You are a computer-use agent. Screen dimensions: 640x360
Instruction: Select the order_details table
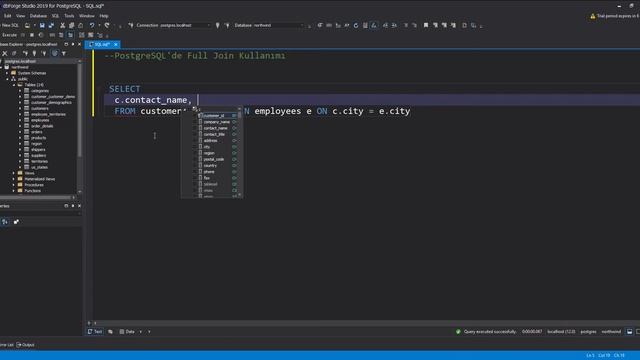pyautogui.click(x=42, y=126)
